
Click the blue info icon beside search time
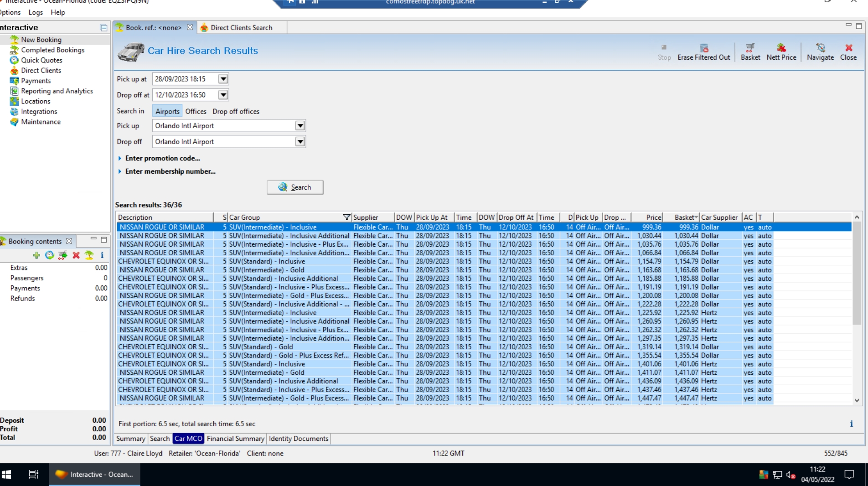[851, 424]
